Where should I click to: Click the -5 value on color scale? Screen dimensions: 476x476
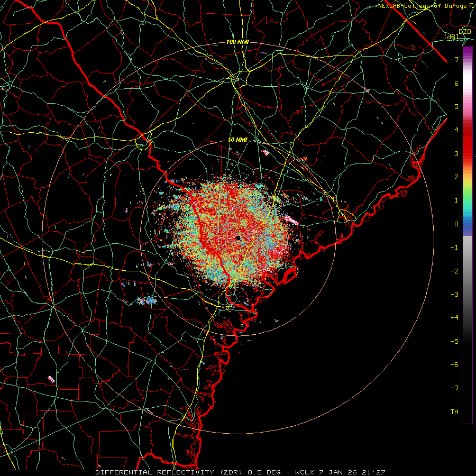[454, 342]
